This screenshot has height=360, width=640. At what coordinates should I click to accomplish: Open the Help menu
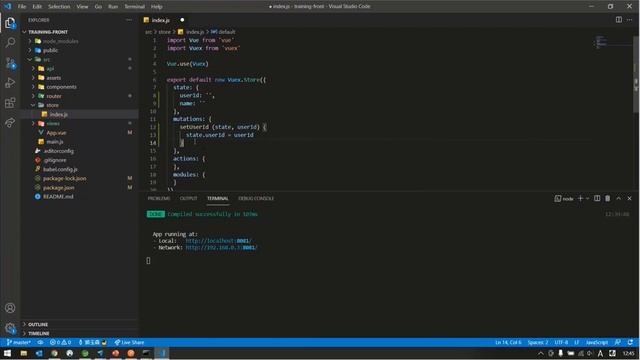pos(157,7)
